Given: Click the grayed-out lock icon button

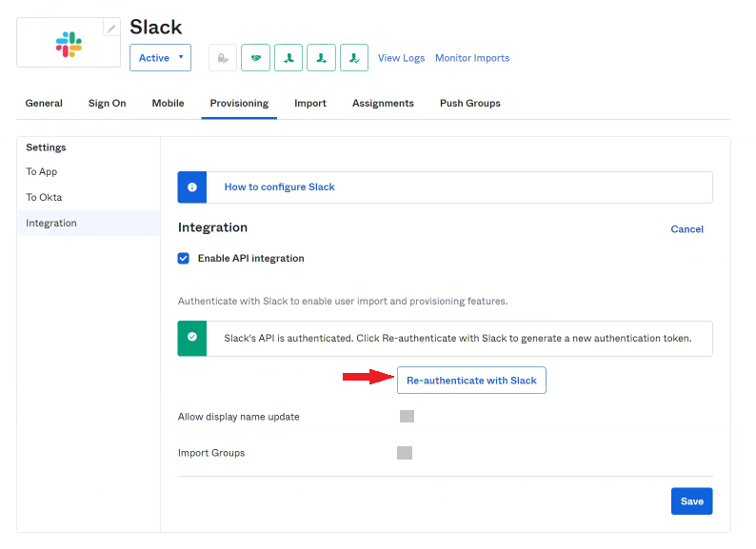Looking at the screenshot, I should tap(223, 58).
